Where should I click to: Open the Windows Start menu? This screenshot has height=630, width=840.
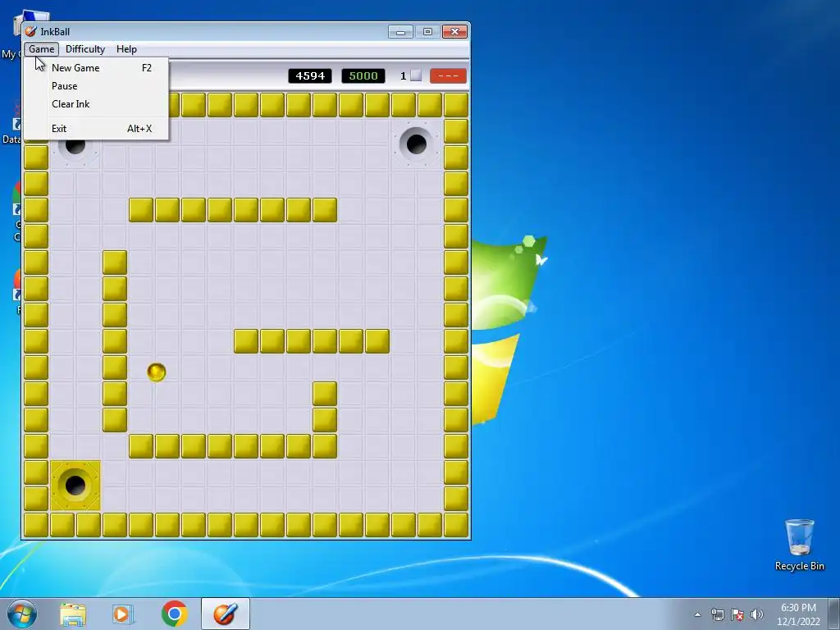[22, 614]
